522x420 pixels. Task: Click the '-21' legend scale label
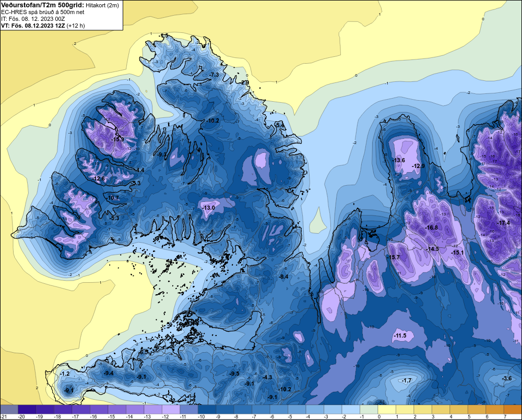4,417
